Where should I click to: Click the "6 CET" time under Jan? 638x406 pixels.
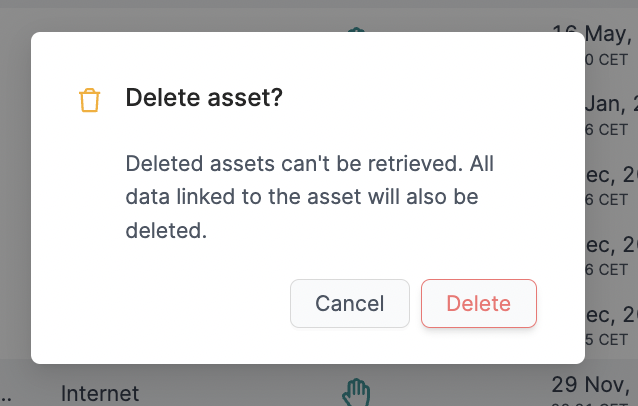click(606, 130)
